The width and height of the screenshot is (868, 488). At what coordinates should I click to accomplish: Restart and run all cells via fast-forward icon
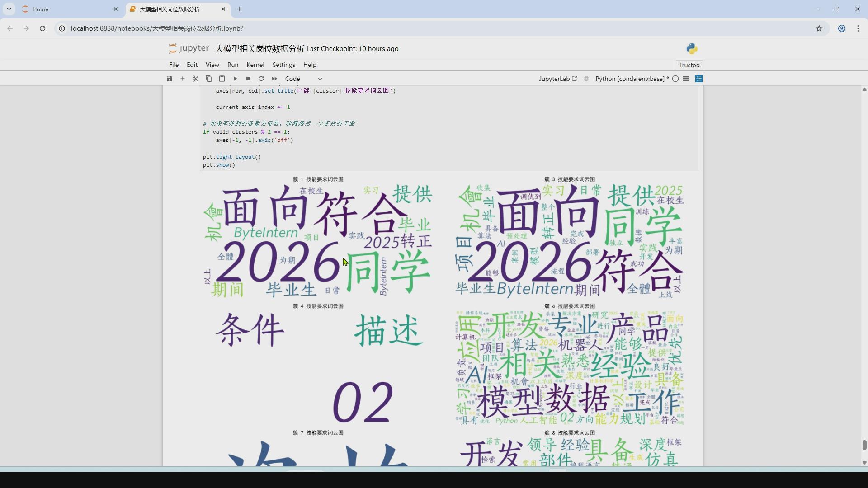pyautogui.click(x=274, y=78)
